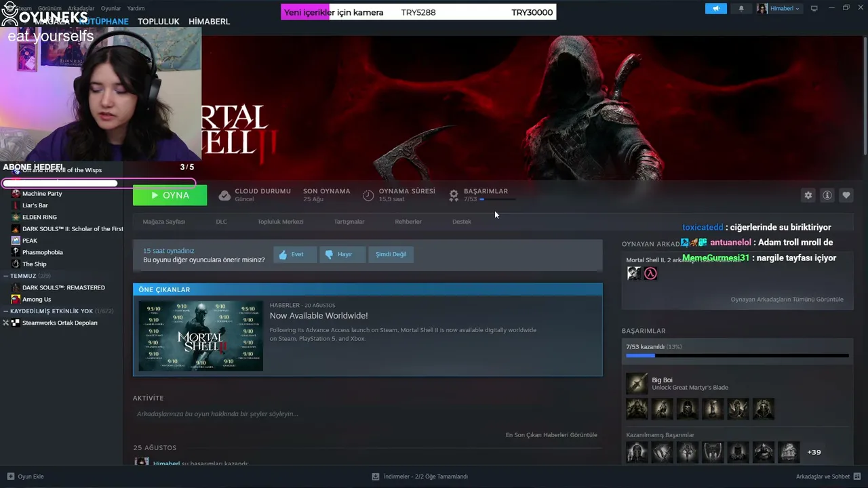This screenshot has height=488, width=868.
Task: Open the Big Boi achievement icon
Action: point(637,384)
